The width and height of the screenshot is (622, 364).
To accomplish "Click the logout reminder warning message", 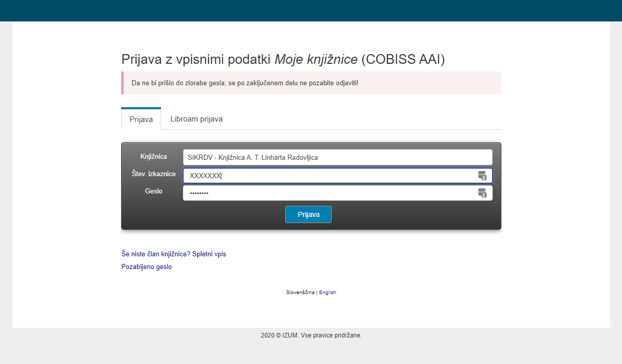I will (311, 83).
